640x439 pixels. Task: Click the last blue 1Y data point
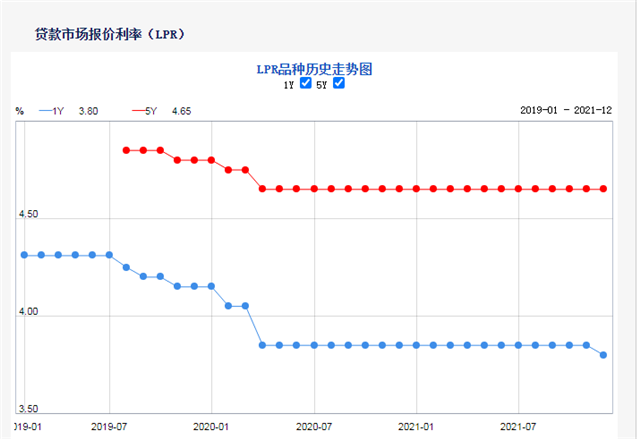pos(603,355)
